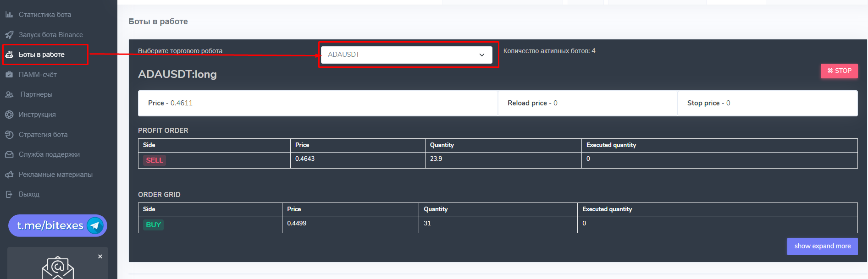Click the BUY badge in order grid
Screen dimensions: 868x279
153,224
